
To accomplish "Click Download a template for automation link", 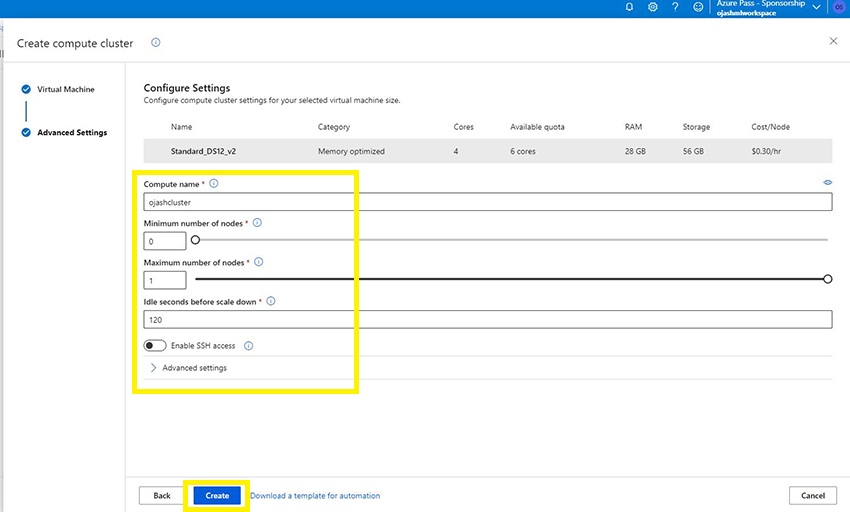I will [315, 495].
